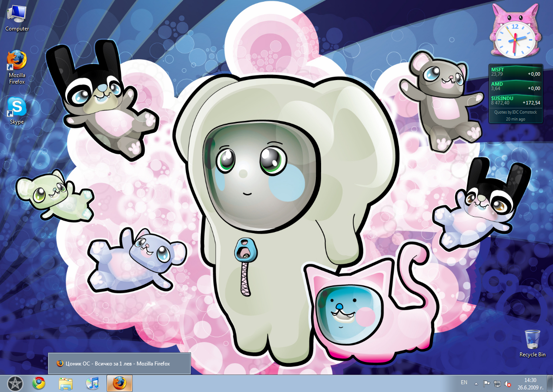Click the Show desktop strip in the taskbar corner
This screenshot has height=392, width=553.
pos(550,383)
